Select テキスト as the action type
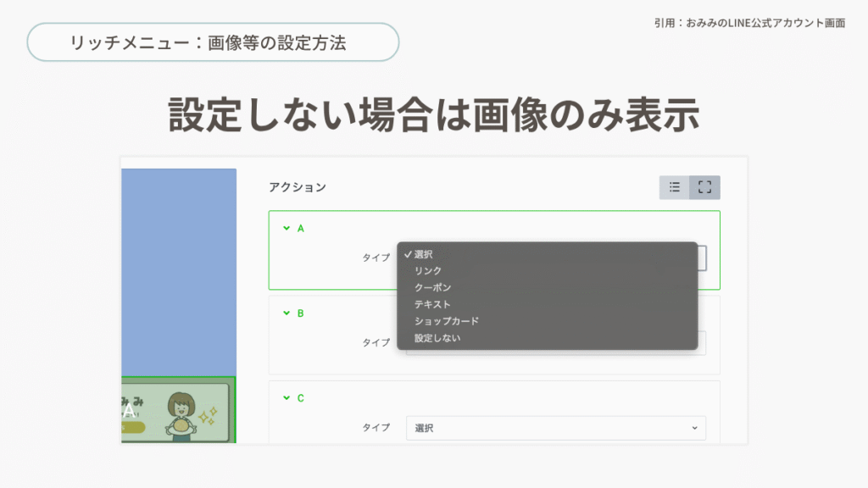868x488 pixels. (432, 305)
